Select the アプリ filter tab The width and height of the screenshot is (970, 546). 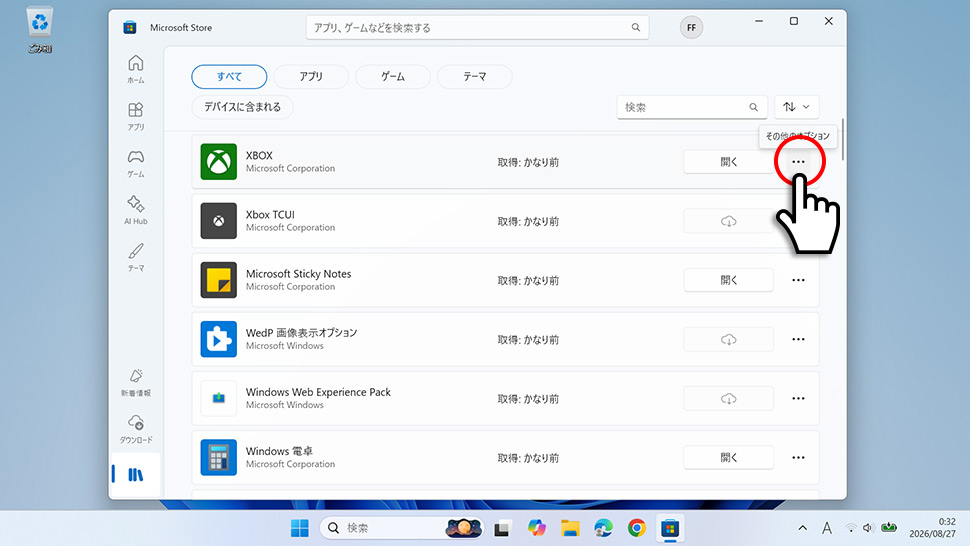pyautogui.click(x=311, y=77)
